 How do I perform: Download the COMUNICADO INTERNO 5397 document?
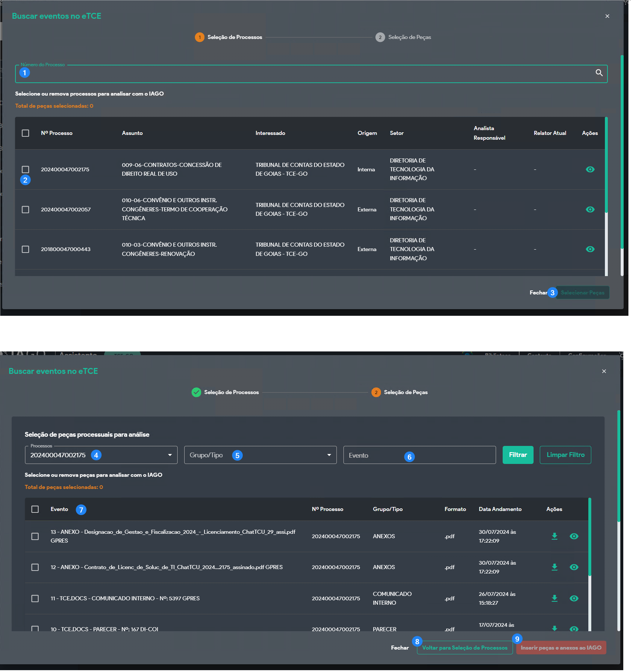pyautogui.click(x=554, y=598)
